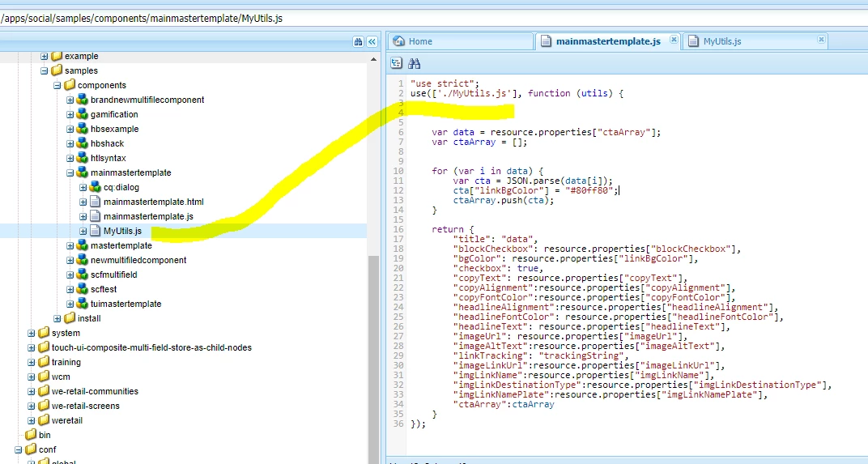Click line 29 linkTracking trackingString text
Screen dimensions: 868x464
pos(540,356)
